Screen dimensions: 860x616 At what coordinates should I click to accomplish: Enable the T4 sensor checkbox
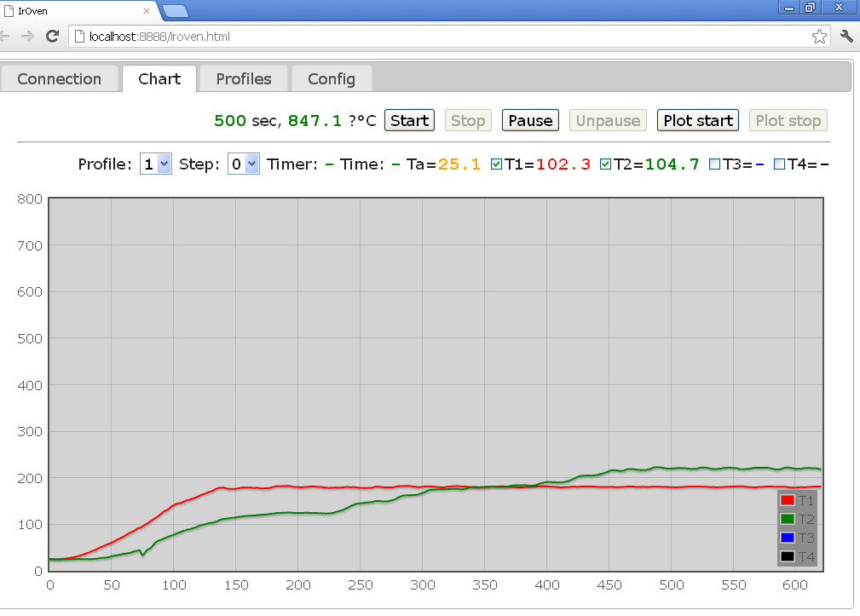pos(779,164)
